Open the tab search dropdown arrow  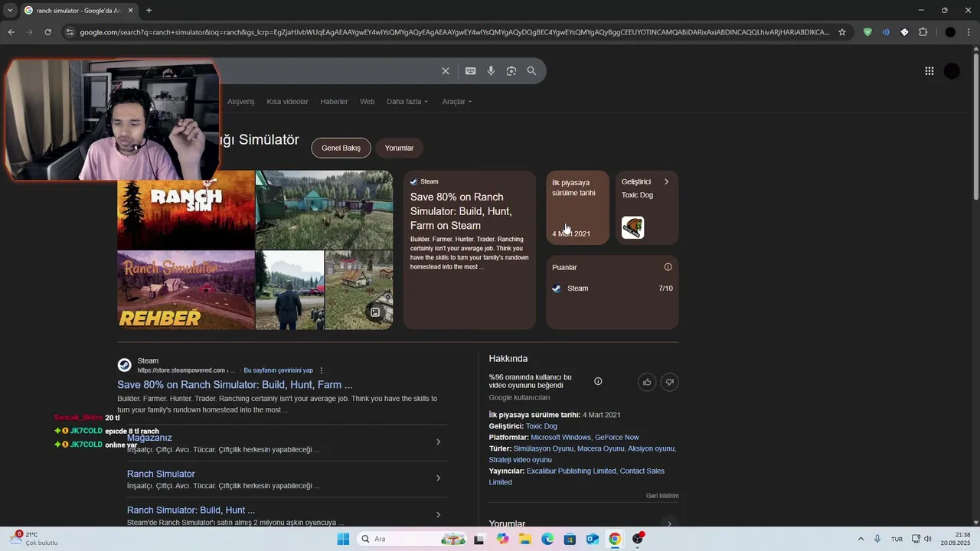point(10,10)
